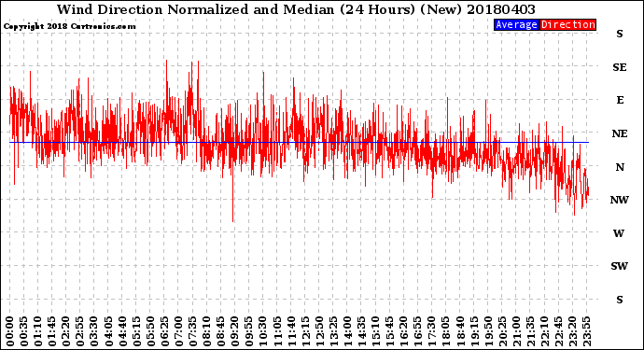This screenshot has height=350, width=644.
Task: Click the '14:35' time axis label
Action: (361, 331)
